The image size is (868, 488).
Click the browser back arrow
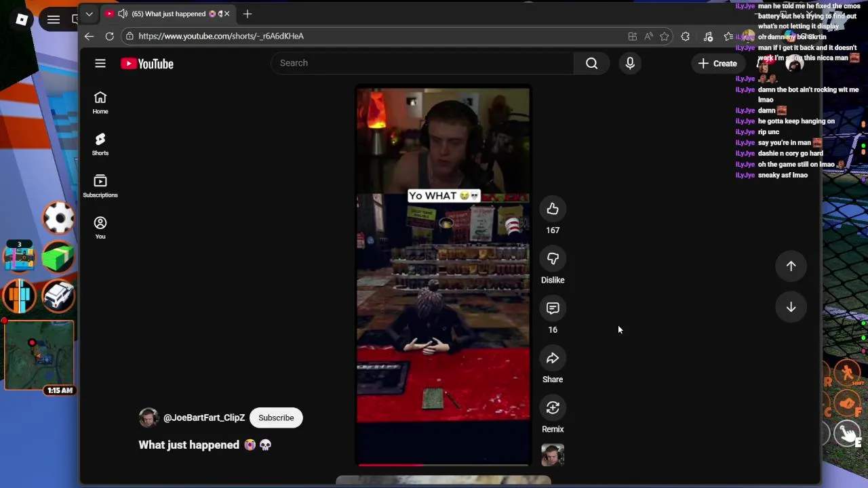pyautogui.click(x=90, y=36)
